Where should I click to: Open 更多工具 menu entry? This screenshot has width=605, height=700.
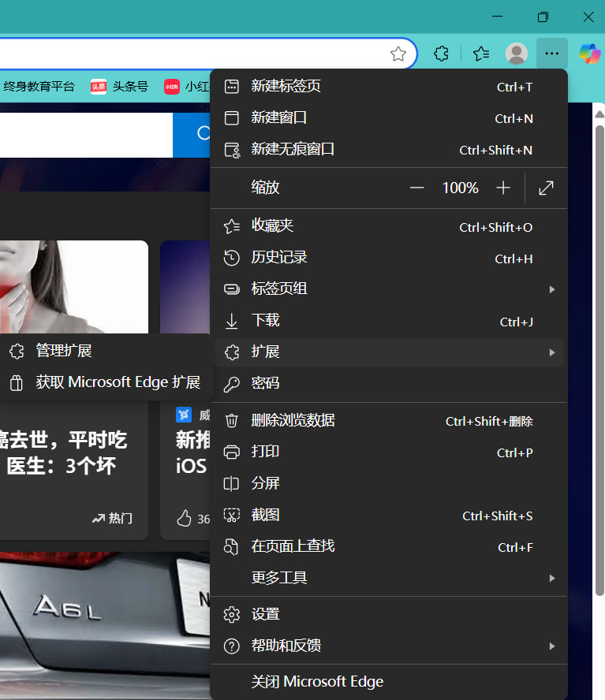(x=389, y=578)
